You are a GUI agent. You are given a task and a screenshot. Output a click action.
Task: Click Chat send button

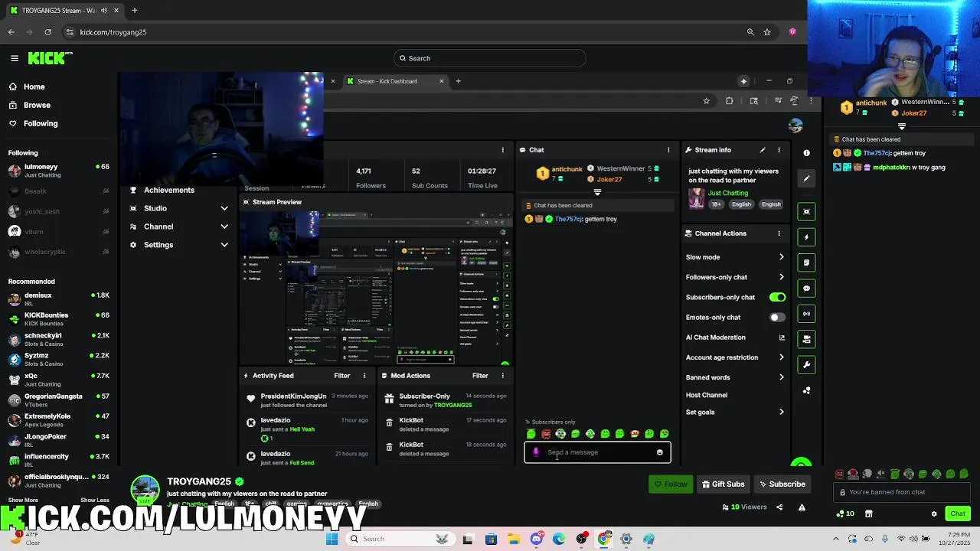(x=958, y=514)
